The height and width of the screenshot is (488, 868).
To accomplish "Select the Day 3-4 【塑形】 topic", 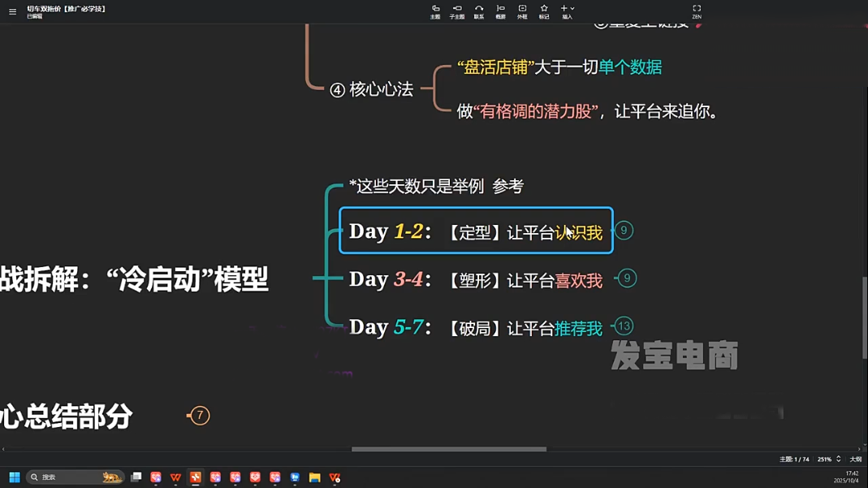I will click(476, 280).
